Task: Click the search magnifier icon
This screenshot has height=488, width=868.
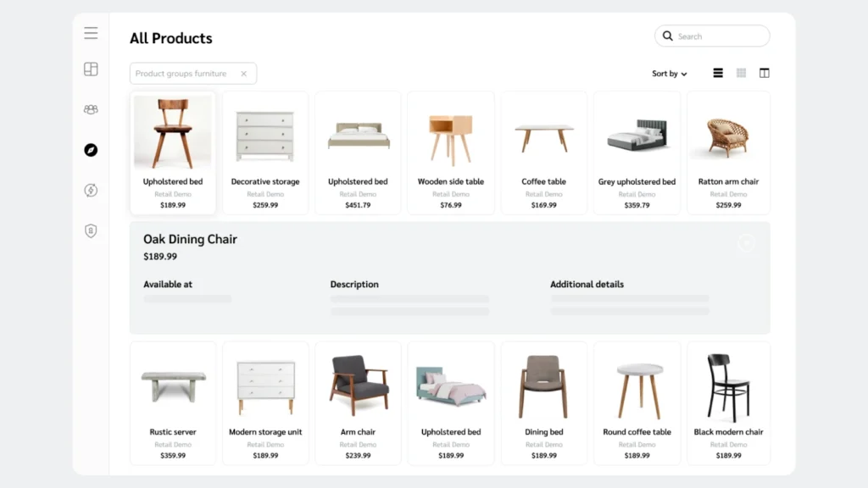Action: (x=668, y=36)
